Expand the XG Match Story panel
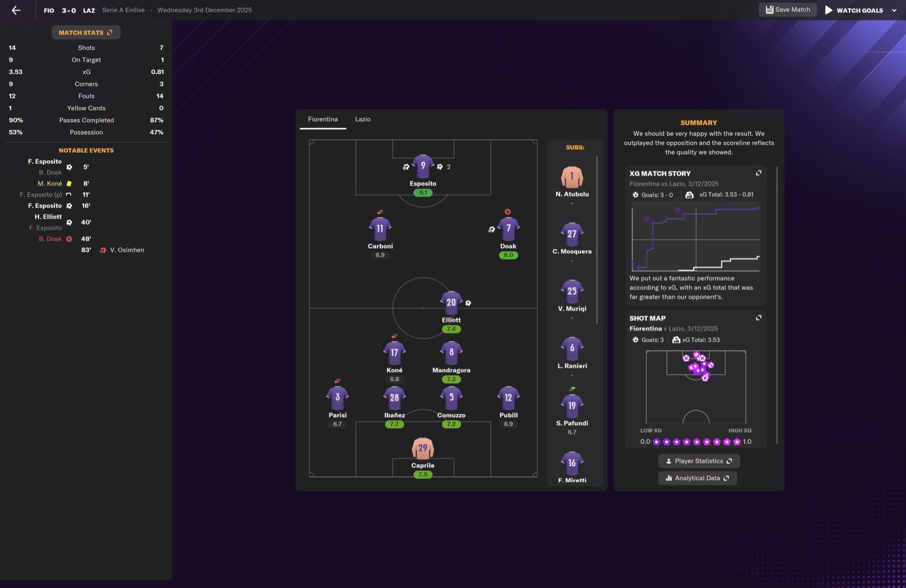This screenshot has width=906, height=588. click(758, 173)
